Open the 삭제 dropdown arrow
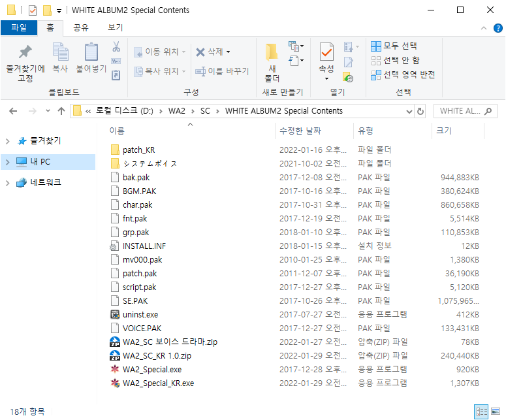 click(228, 52)
